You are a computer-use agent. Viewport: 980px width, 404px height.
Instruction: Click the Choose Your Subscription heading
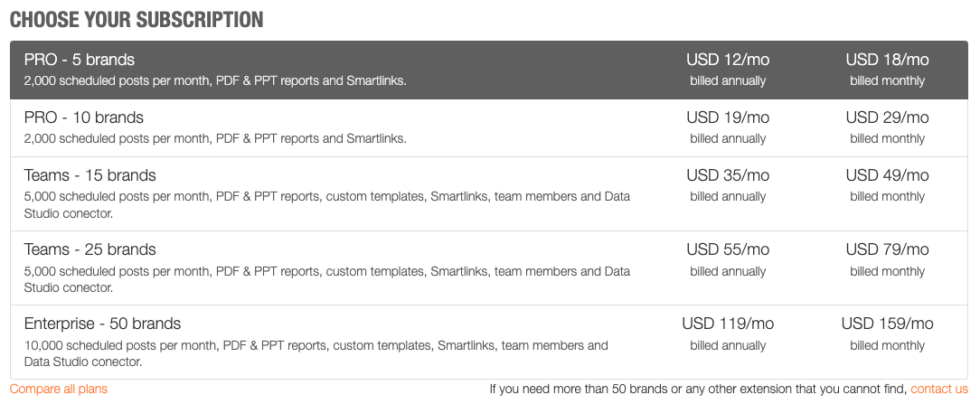tap(137, 20)
